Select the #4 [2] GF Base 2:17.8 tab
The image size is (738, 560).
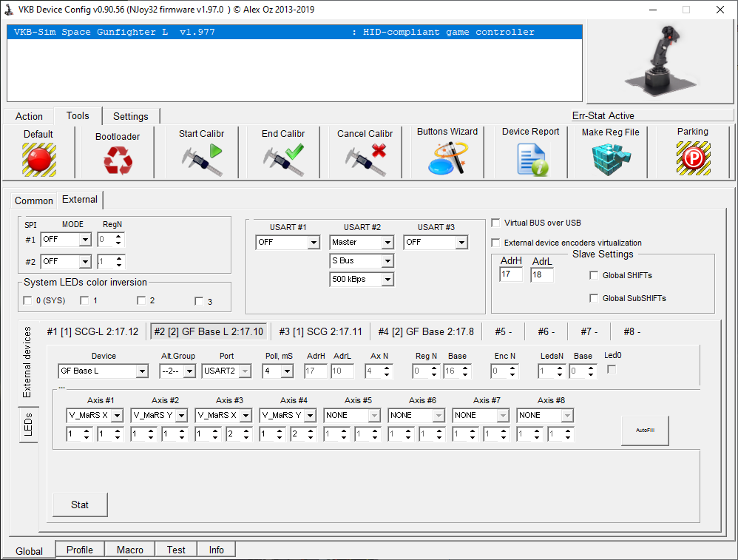(x=426, y=331)
